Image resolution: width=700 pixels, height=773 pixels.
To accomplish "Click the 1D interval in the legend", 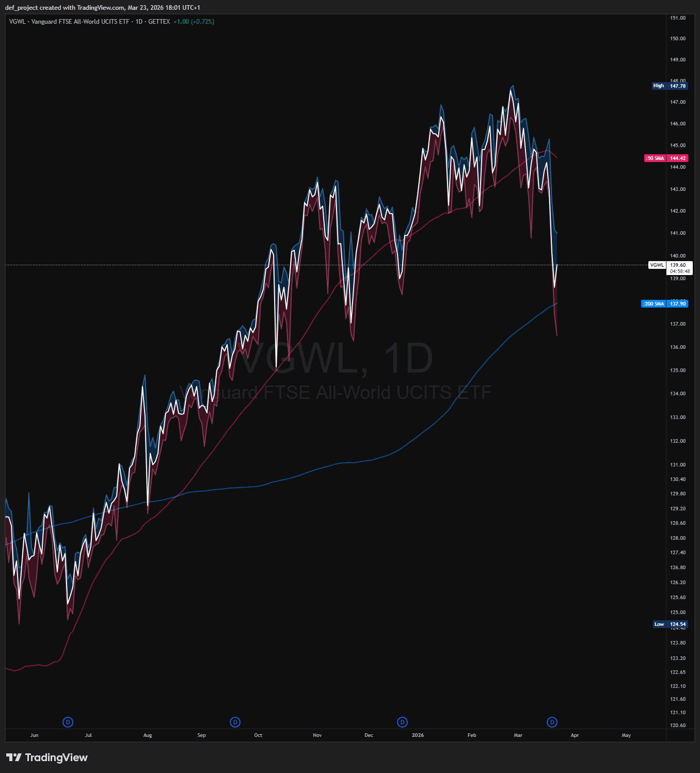I will [139, 22].
